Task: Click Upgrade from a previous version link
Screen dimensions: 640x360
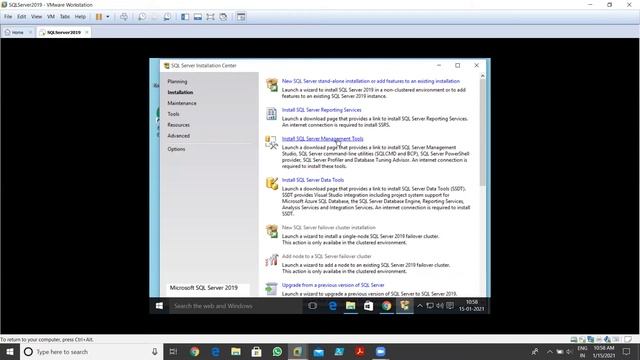Action: pos(333,285)
